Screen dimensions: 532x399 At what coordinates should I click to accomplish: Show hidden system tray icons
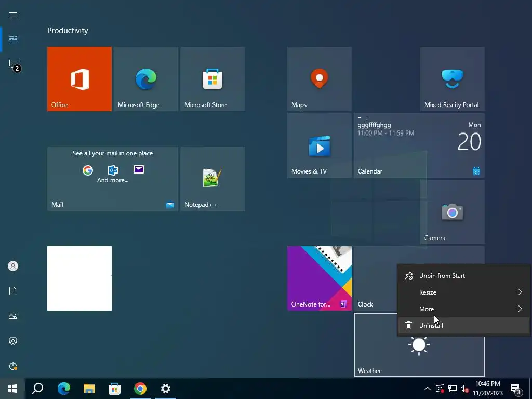pos(428,389)
